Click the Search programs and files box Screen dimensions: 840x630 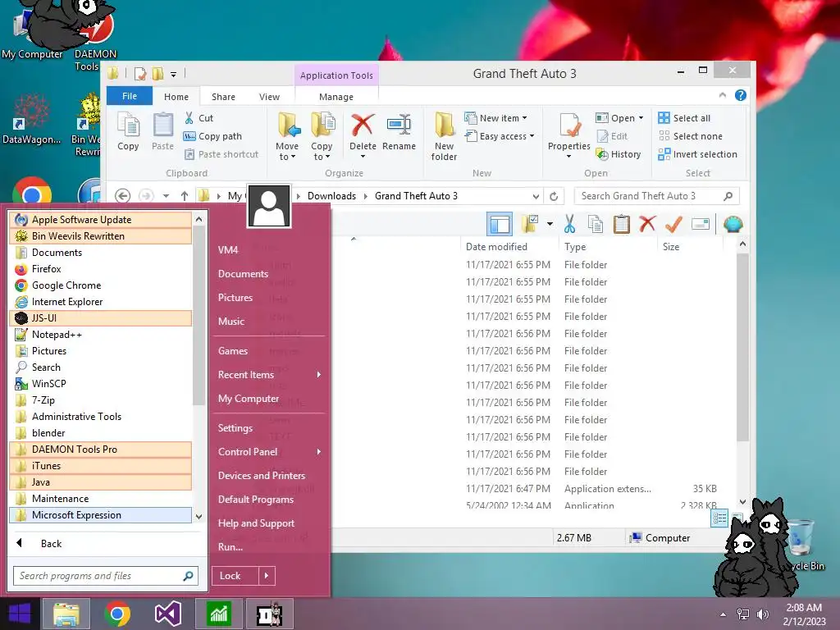click(106, 576)
